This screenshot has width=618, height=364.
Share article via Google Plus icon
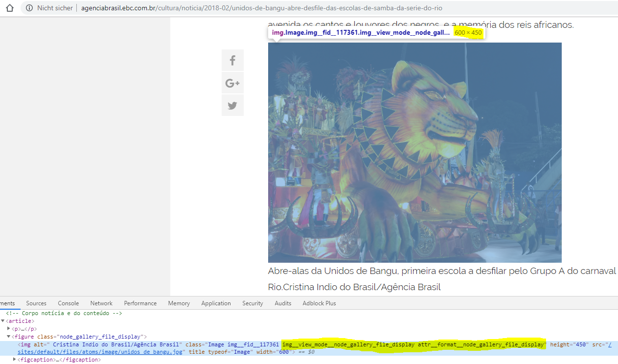coord(232,83)
